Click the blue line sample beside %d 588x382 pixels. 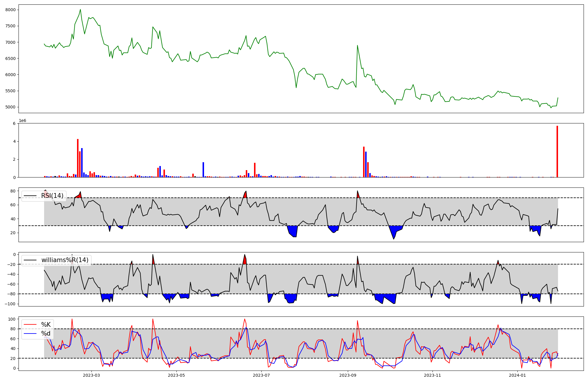coord(30,334)
